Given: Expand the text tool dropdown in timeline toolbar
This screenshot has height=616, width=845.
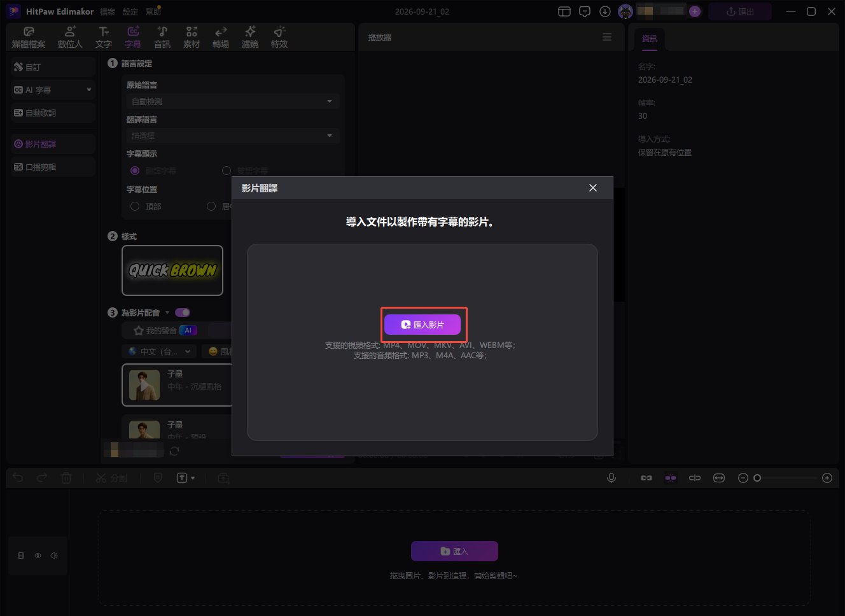Looking at the screenshot, I should (x=193, y=478).
